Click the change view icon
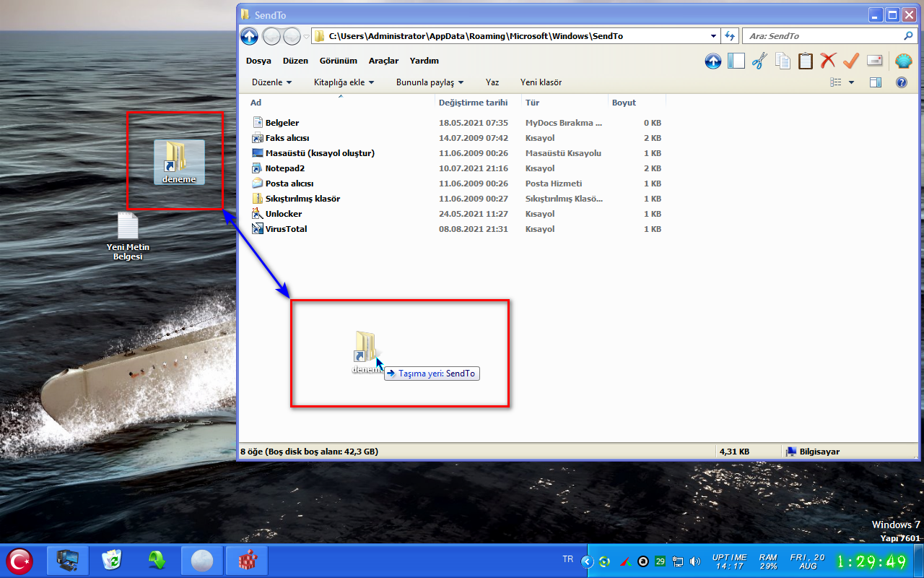924x578 pixels. pos(836,82)
